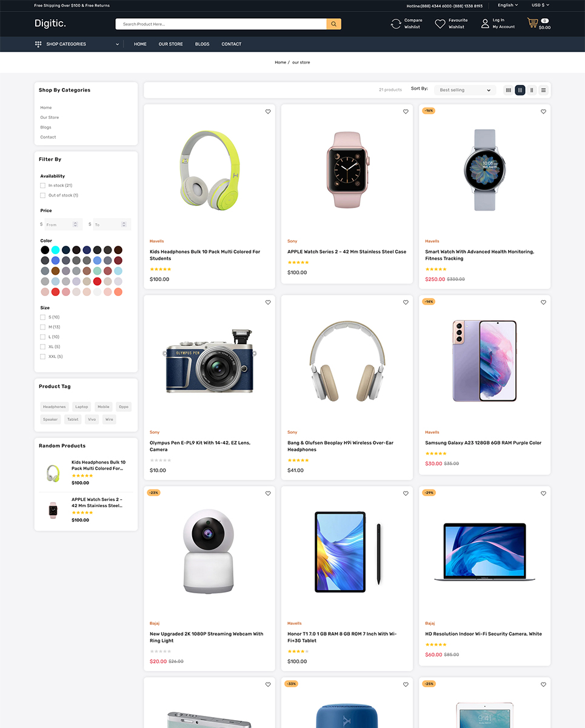
Task: Pick the cyan color swatch
Action: [55, 250]
